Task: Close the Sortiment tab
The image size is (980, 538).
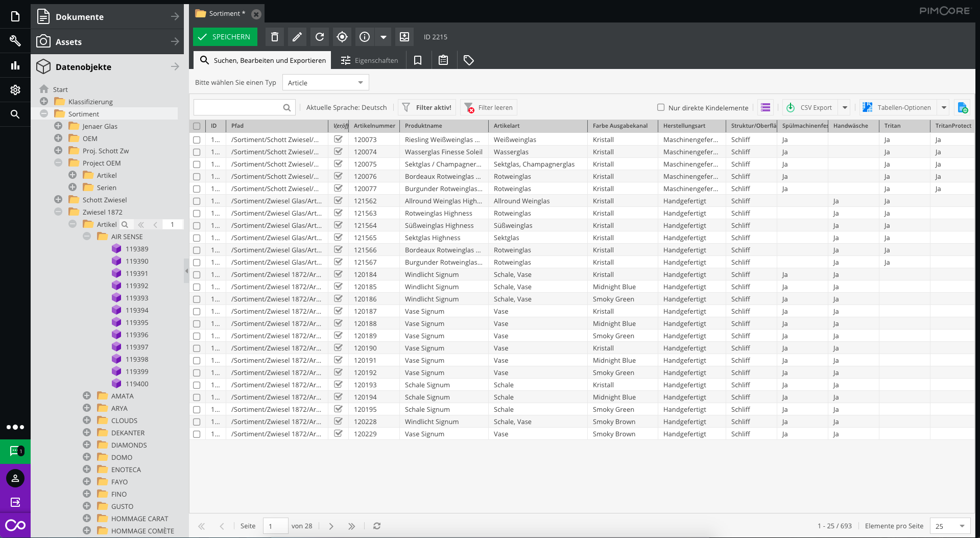Action: point(256,14)
